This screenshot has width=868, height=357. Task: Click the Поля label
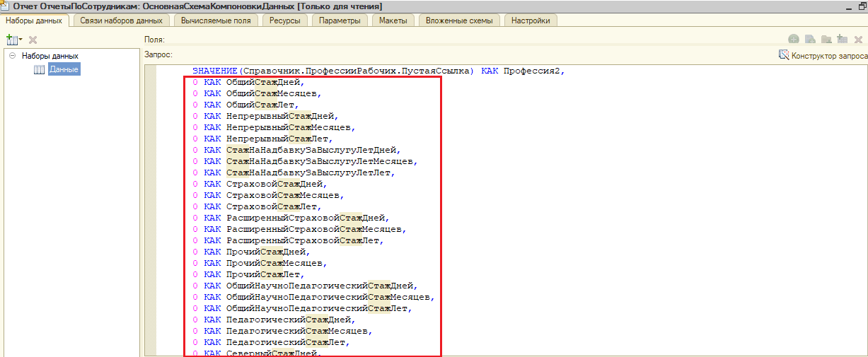click(154, 40)
